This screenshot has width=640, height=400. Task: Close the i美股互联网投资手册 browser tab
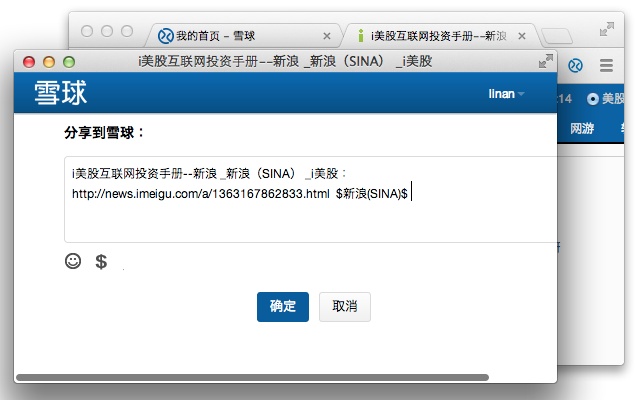point(522,36)
